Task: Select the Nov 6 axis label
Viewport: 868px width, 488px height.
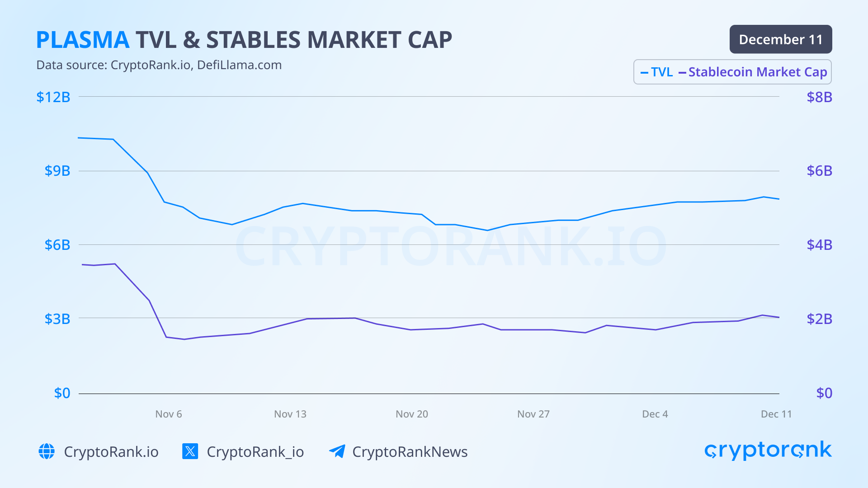Action: pos(169,414)
